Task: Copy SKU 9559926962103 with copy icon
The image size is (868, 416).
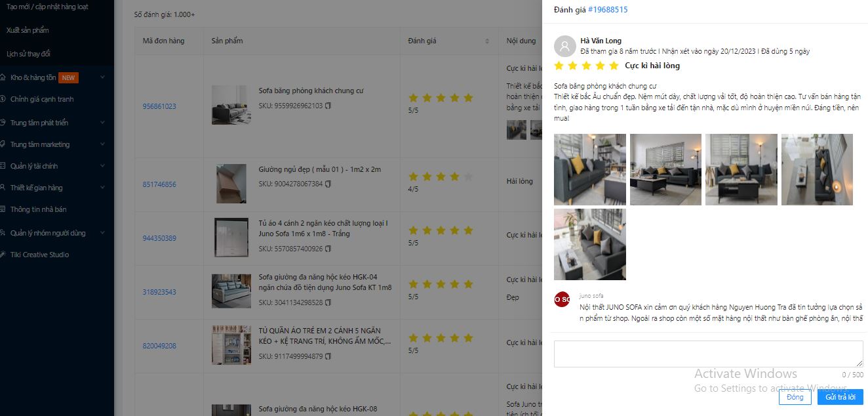Action: click(x=328, y=106)
